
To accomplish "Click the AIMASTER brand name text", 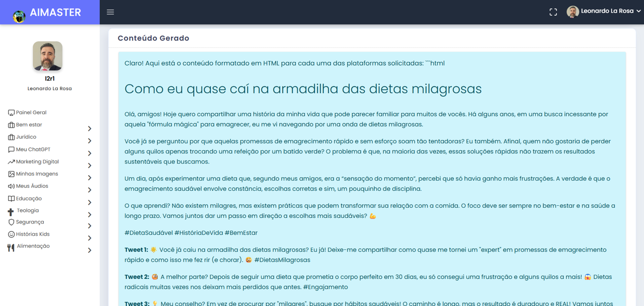I will click(x=55, y=13).
